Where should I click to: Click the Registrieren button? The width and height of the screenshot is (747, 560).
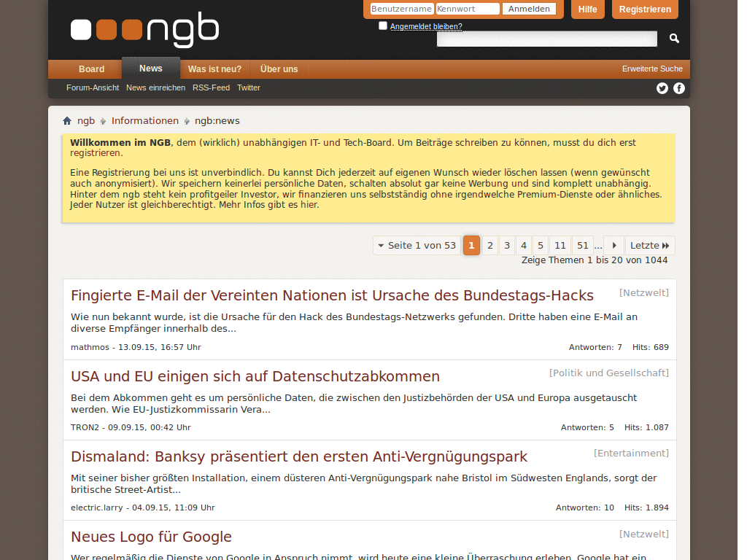click(644, 9)
